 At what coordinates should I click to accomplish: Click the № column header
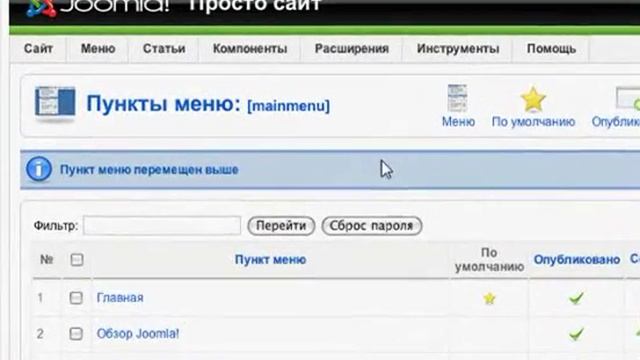pyautogui.click(x=47, y=260)
